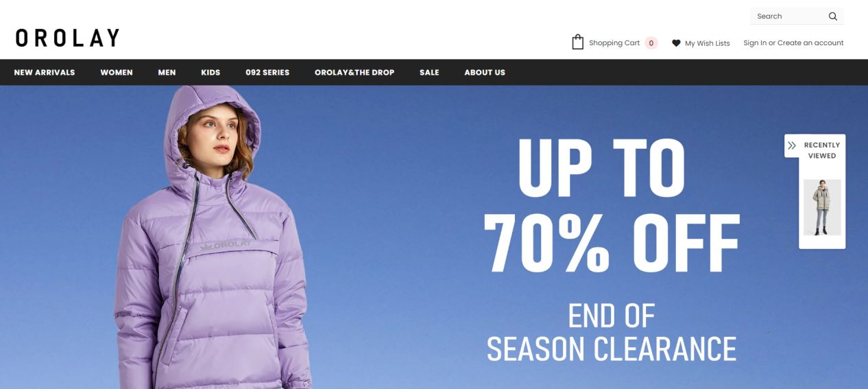Open the MEN category menu
This screenshot has width=868, height=389.
click(167, 72)
